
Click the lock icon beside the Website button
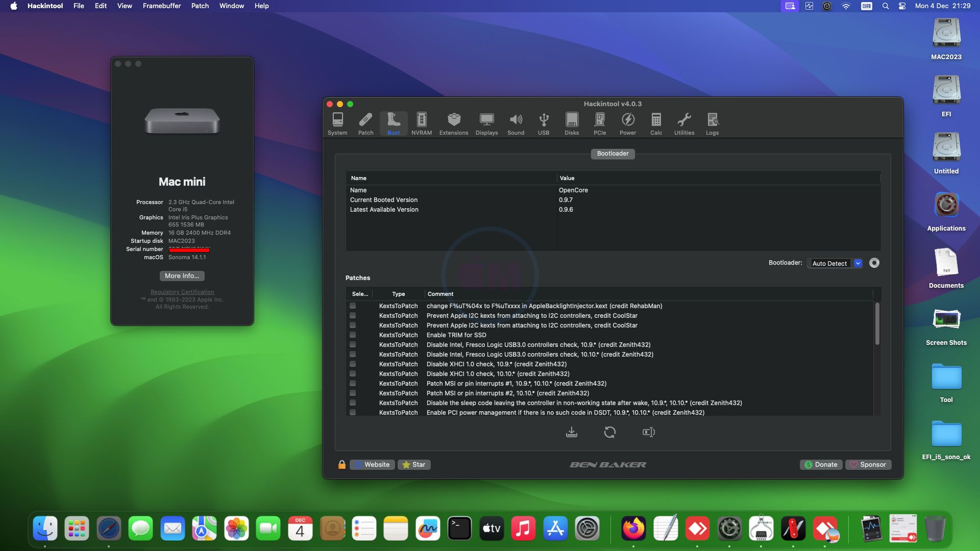(x=342, y=464)
